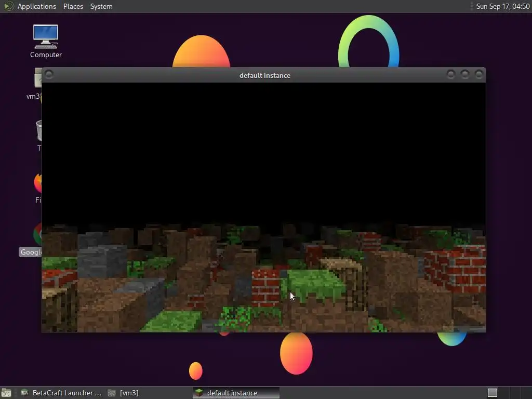Select the Computer desktop icon
Viewport: 532px width, 399px height.
(x=46, y=42)
